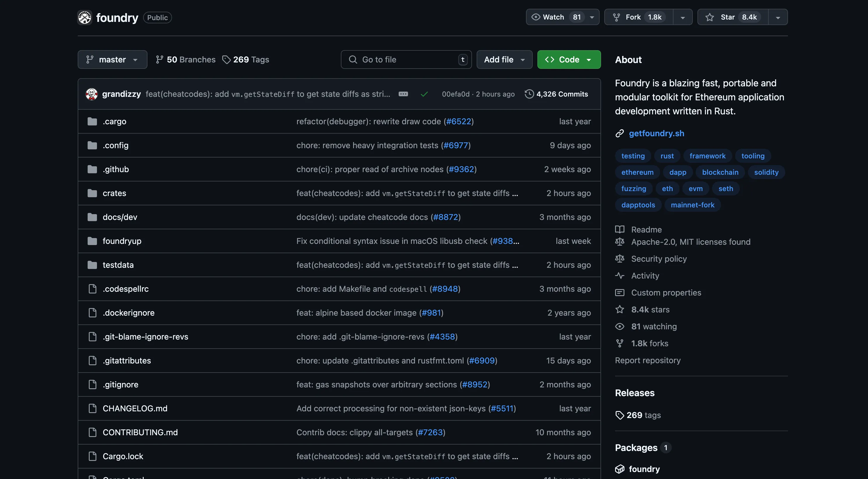Image resolution: width=868 pixels, height=479 pixels.
Task: Click the grandizzy author avatar
Action: click(92, 94)
